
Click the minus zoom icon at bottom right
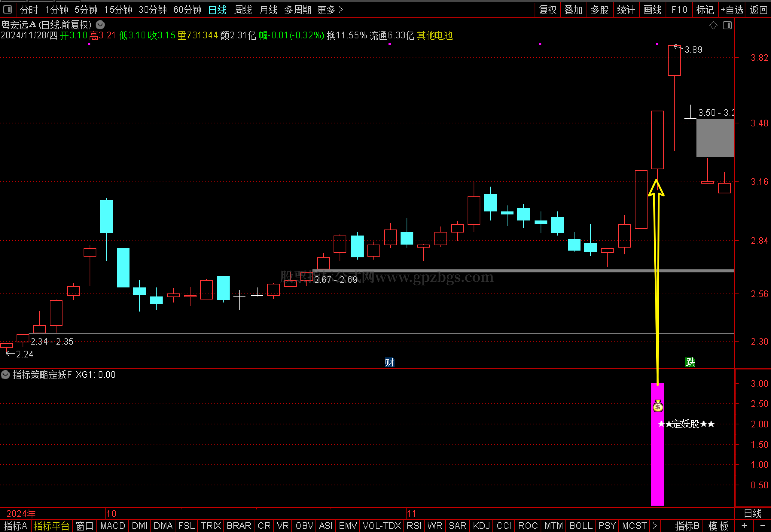coord(762,526)
